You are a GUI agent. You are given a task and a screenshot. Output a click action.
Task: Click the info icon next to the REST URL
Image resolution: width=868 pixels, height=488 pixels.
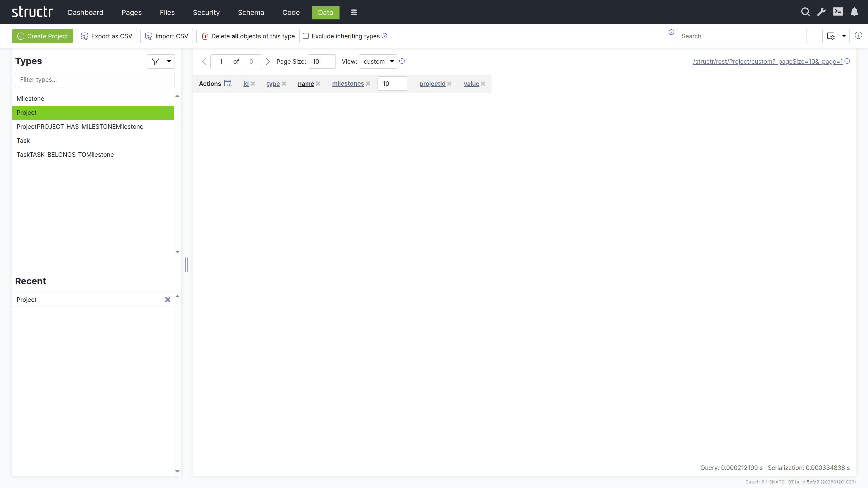[848, 61]
